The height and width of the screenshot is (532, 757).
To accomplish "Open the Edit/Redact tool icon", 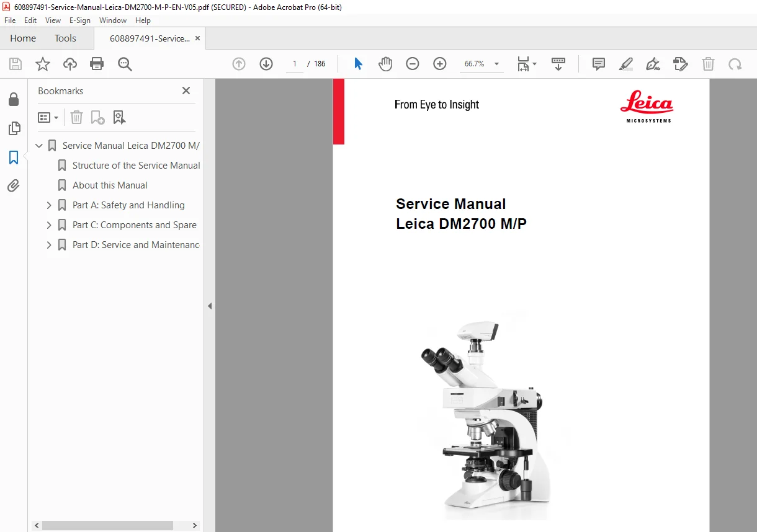I will (681, 64).
